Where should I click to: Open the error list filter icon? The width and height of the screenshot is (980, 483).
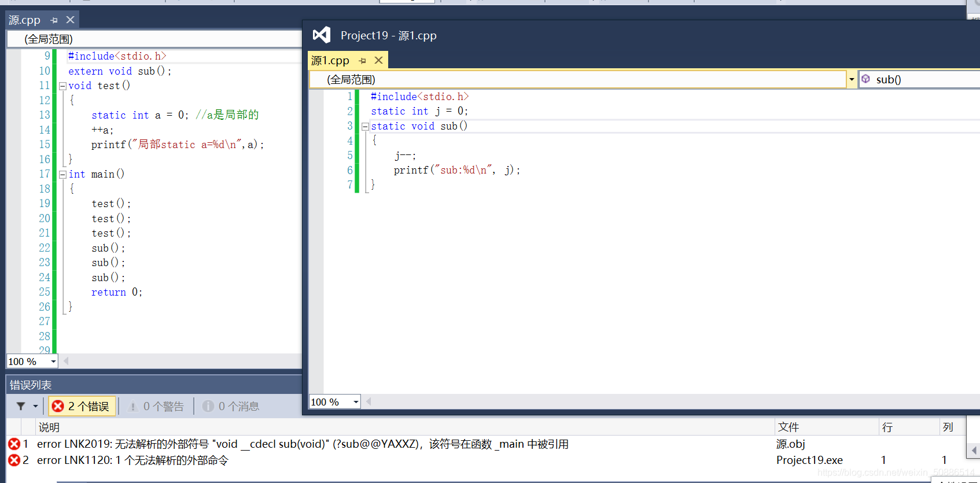click(x=21, y=406)
